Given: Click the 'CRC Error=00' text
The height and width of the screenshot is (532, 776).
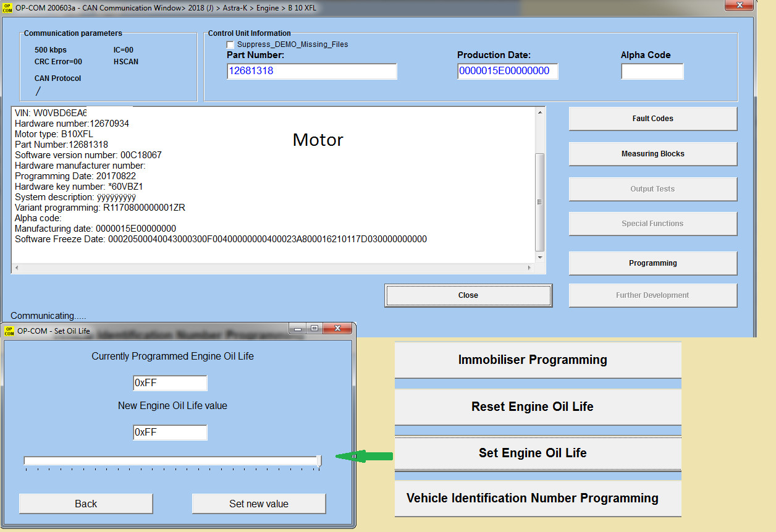Looking at the screenshot, I should pos(58,62).
